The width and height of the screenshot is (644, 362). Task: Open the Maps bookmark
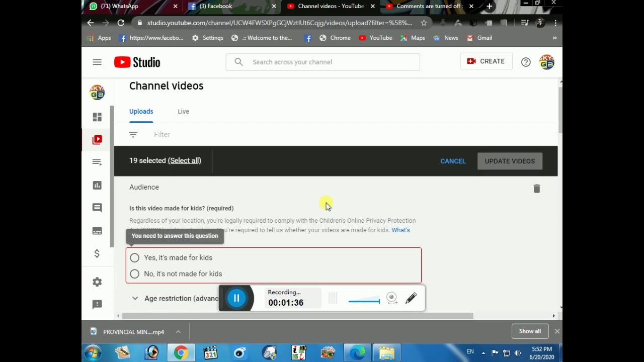[x=413, y=38]
